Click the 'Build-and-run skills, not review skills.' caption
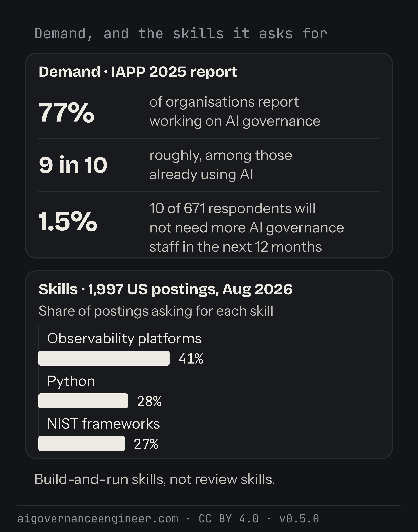 (155, 479)
